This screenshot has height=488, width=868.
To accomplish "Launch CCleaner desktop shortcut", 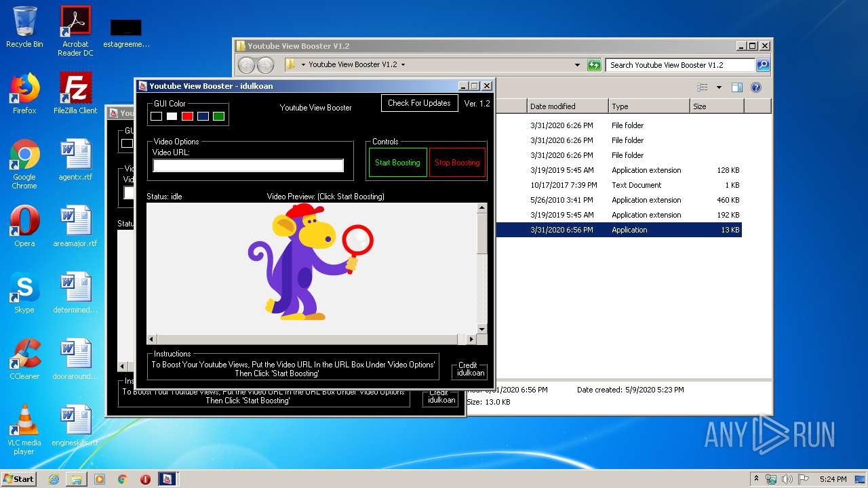I will (24, 359).
